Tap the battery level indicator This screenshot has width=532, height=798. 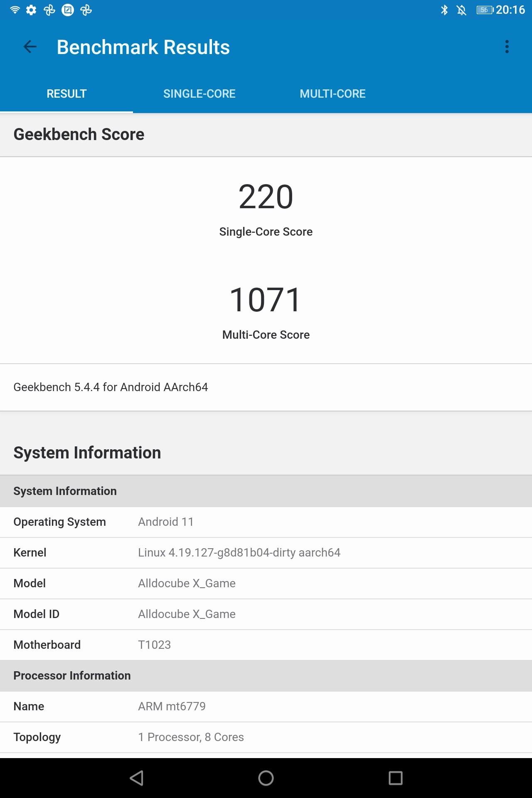485,10
